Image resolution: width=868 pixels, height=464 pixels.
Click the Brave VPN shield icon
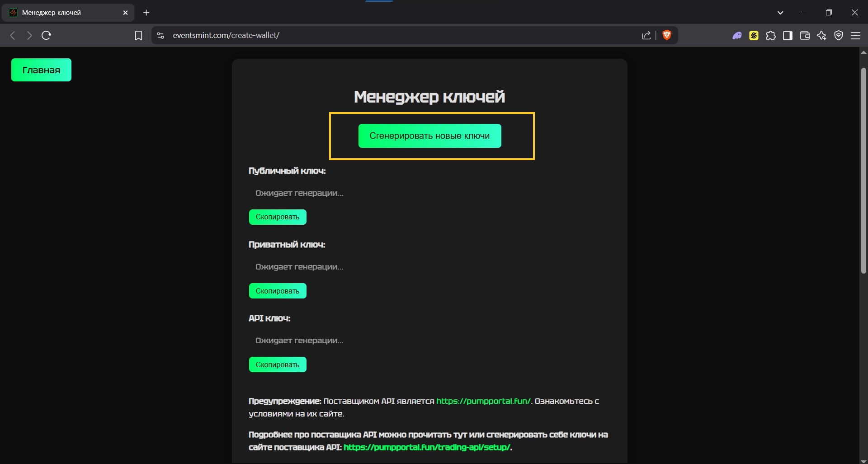click(839, 36)
